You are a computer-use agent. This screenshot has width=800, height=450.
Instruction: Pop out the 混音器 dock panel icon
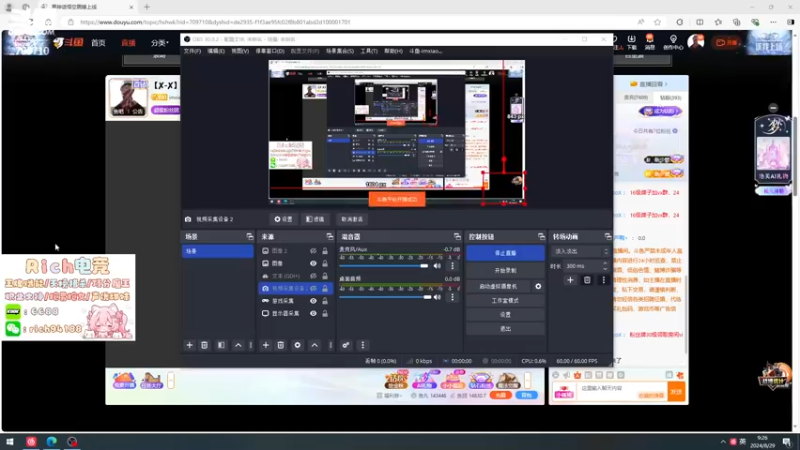coord(457,237)
